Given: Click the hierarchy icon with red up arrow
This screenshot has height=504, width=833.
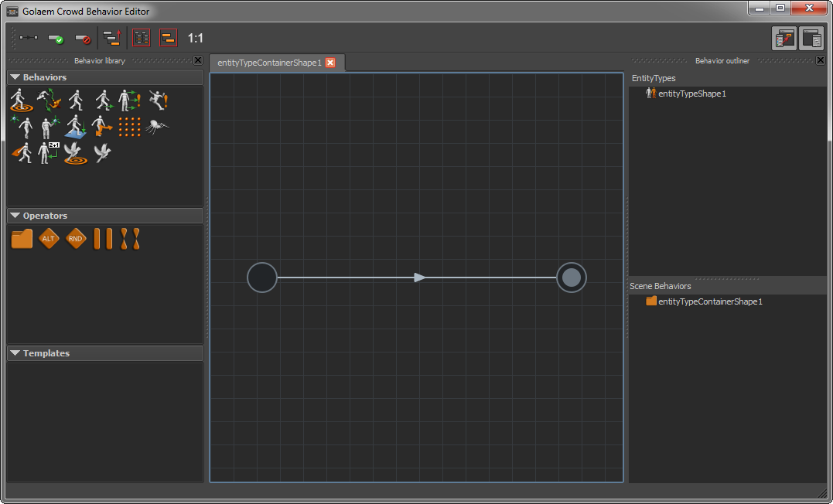Looking at the screenshot, I should 112,38.
